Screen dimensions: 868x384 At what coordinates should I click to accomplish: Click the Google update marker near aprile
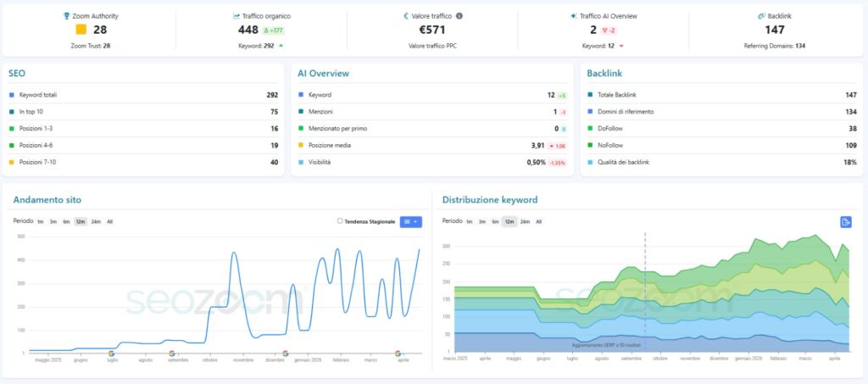tap(398, 353)
